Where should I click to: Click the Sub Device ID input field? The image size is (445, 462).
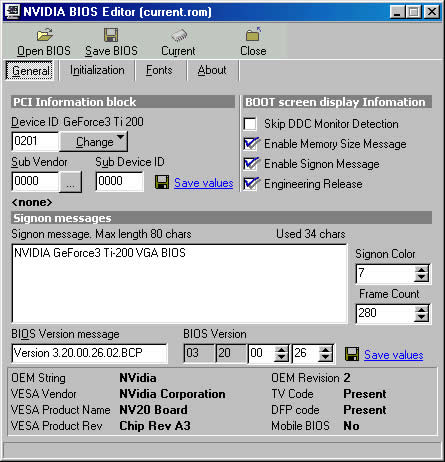(120, 181)
